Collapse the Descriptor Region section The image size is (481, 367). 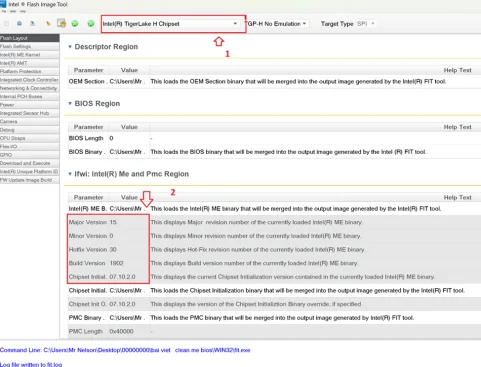(70, 47)
